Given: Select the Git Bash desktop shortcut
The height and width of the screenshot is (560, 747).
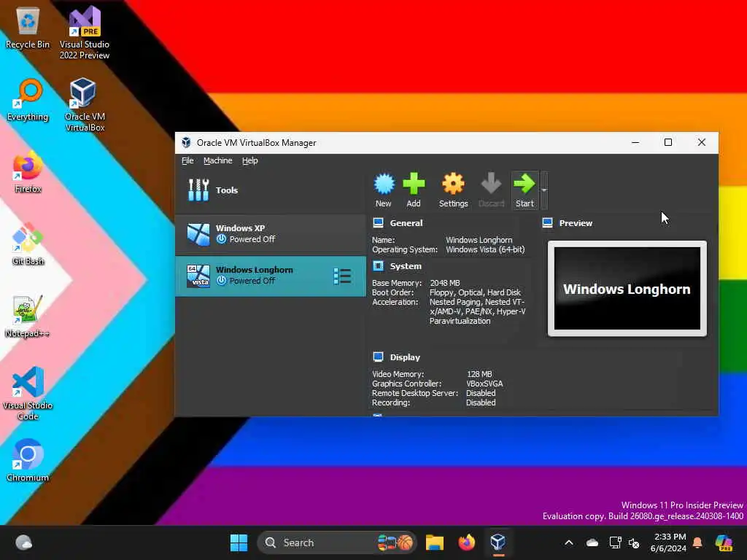Looking at the screenshot, I should click(28, 244).
